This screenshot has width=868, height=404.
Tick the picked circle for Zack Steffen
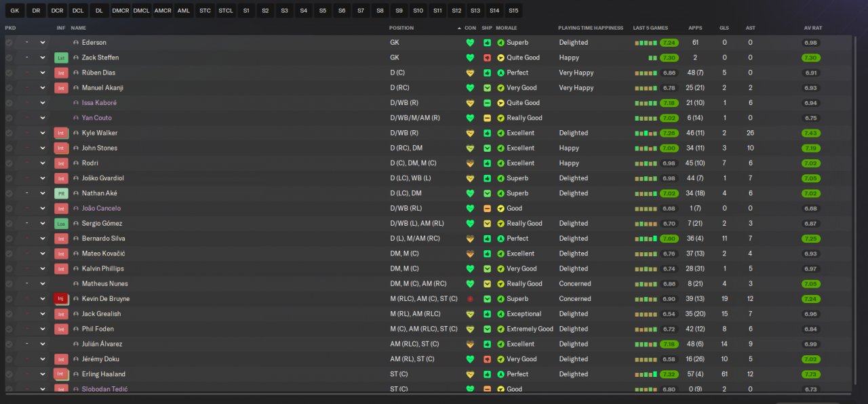pyautogui.click(x=9, y=58)
